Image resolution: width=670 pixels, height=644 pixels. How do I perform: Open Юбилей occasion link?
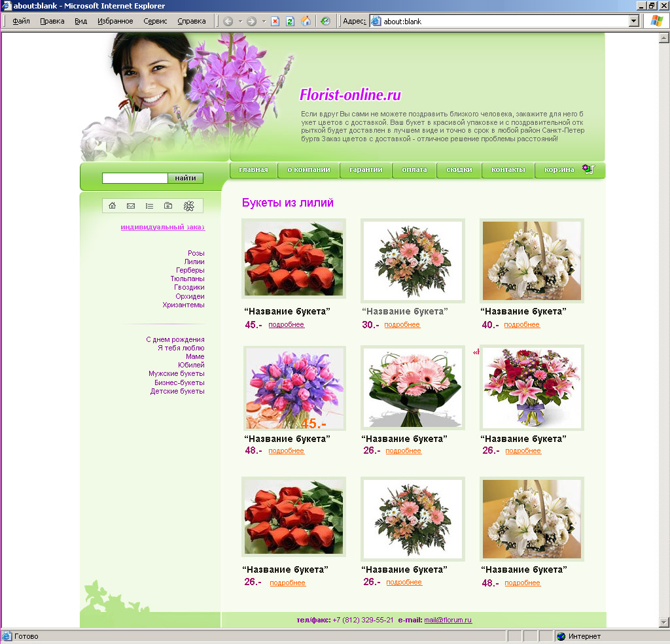tap(191, 365)
